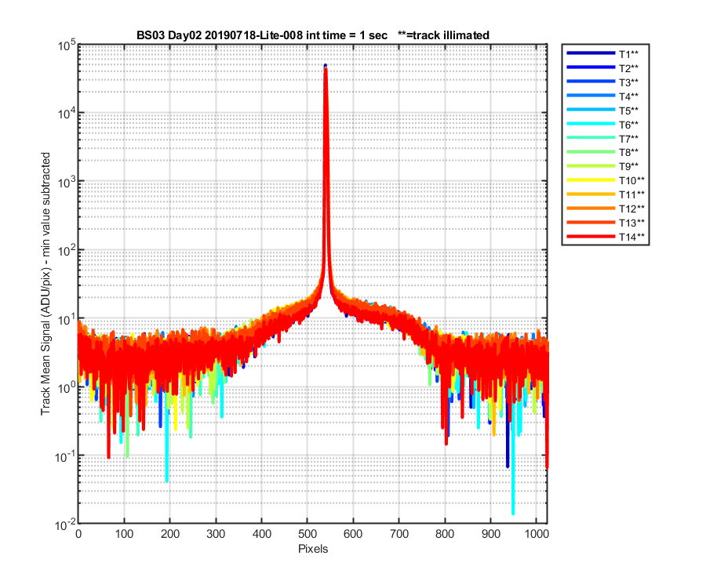
Task: Click the T6** legend label
Action: point(628,125)
